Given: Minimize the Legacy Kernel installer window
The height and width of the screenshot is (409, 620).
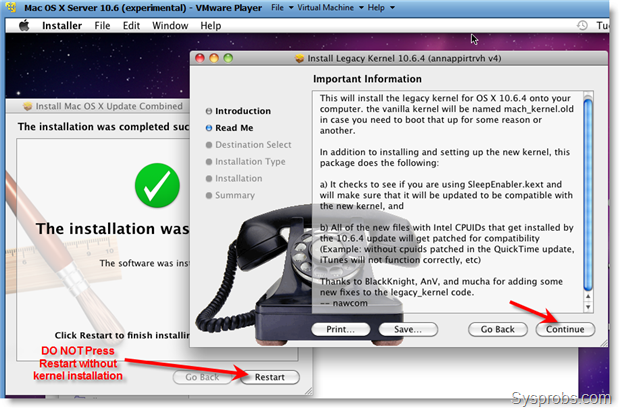Looking at the screenshot, I should coord(214,59).
